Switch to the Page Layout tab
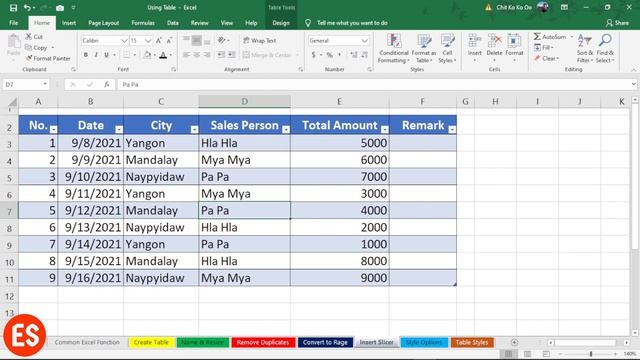640x360 pixels. click(103, 23)
